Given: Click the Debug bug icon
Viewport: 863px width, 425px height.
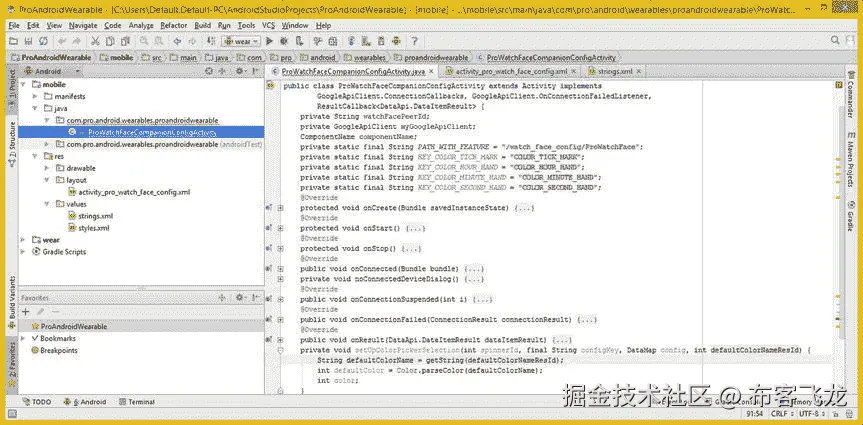Looking at the screenshot, I should point(284,41).
